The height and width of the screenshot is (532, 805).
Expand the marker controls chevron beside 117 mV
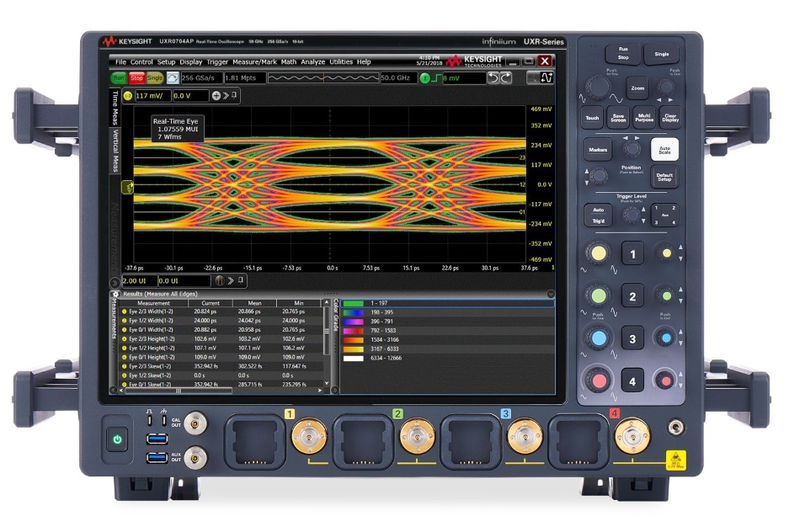point(226,95)
